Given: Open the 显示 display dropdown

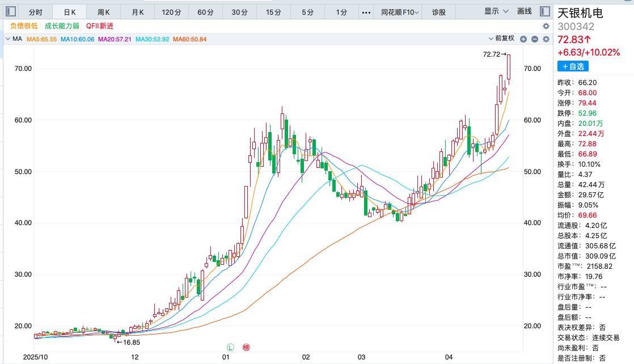Looking at the screenshot, I should click(495, 11).
